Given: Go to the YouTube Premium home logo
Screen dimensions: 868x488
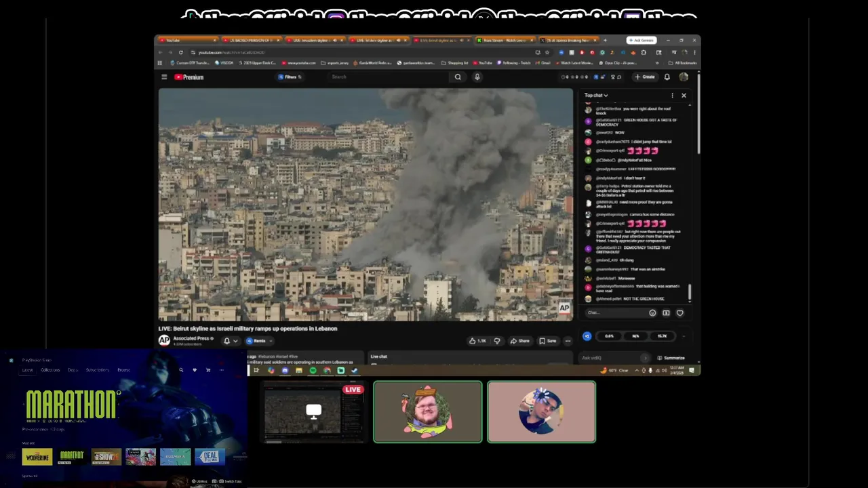Looking at the screenshot, I should pyautogui.click(x=189, y=77).
